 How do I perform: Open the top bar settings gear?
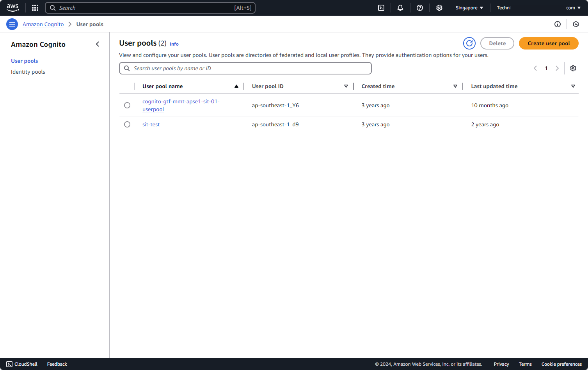coord(439,8)
